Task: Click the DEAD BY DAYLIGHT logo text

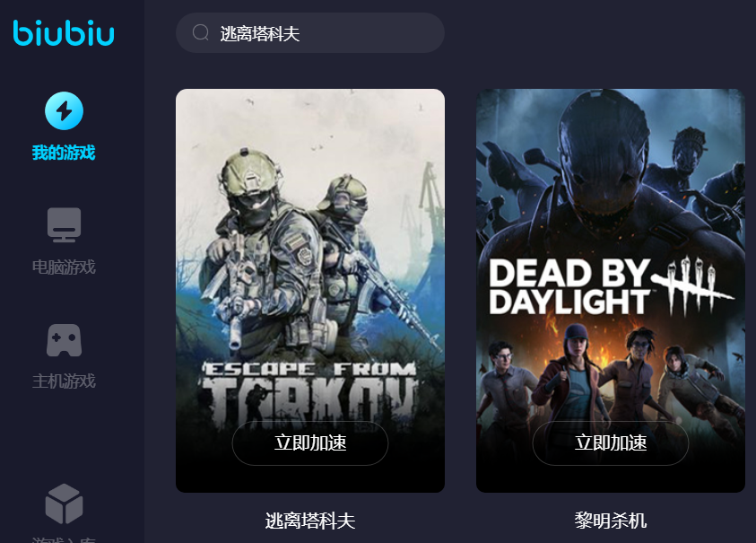Action: point(569,286)
